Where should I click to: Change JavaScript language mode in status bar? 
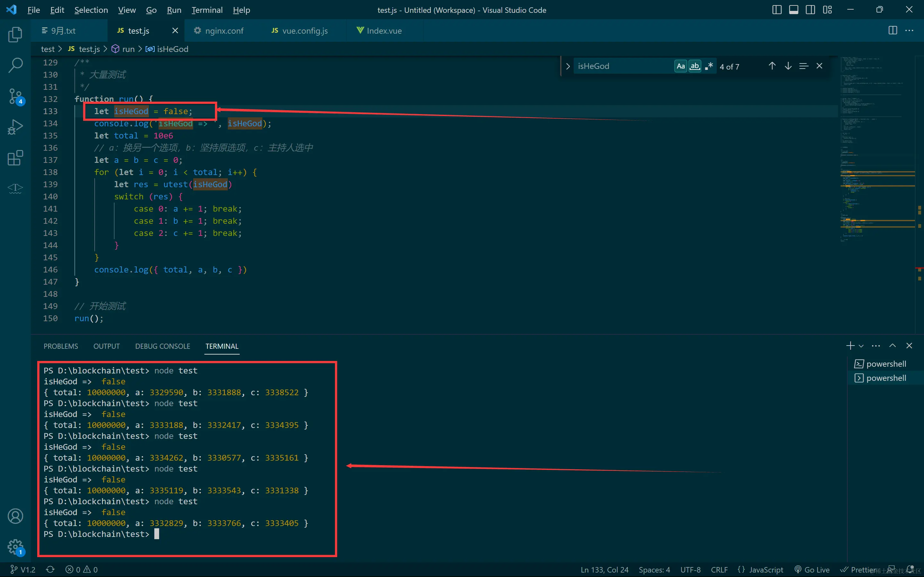766,569
